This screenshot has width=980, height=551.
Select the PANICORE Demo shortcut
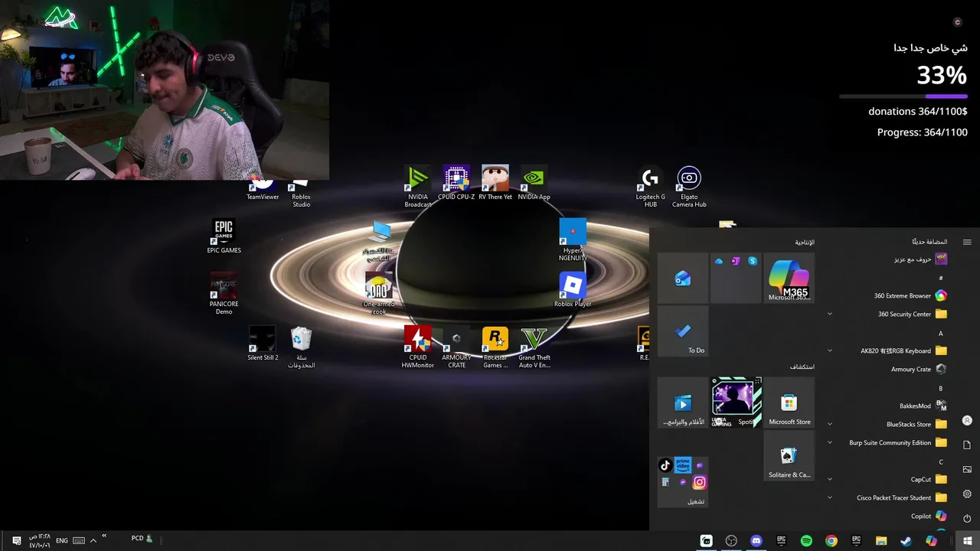pyautogui.click(x=224, y=293)
